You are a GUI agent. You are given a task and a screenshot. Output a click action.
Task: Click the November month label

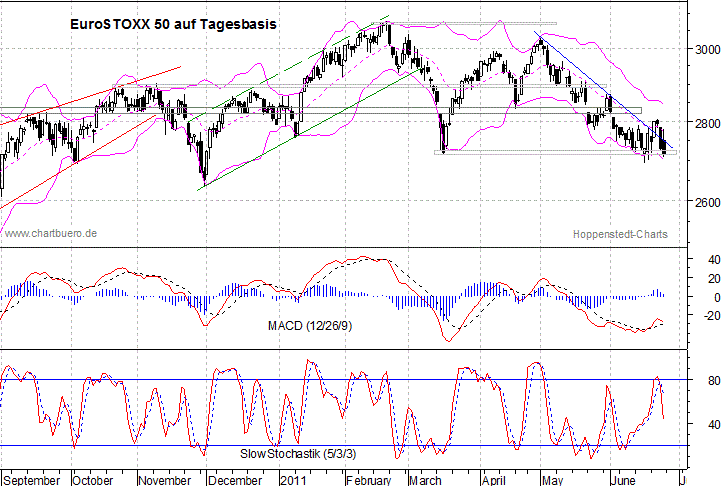click(x=165, y=480)
